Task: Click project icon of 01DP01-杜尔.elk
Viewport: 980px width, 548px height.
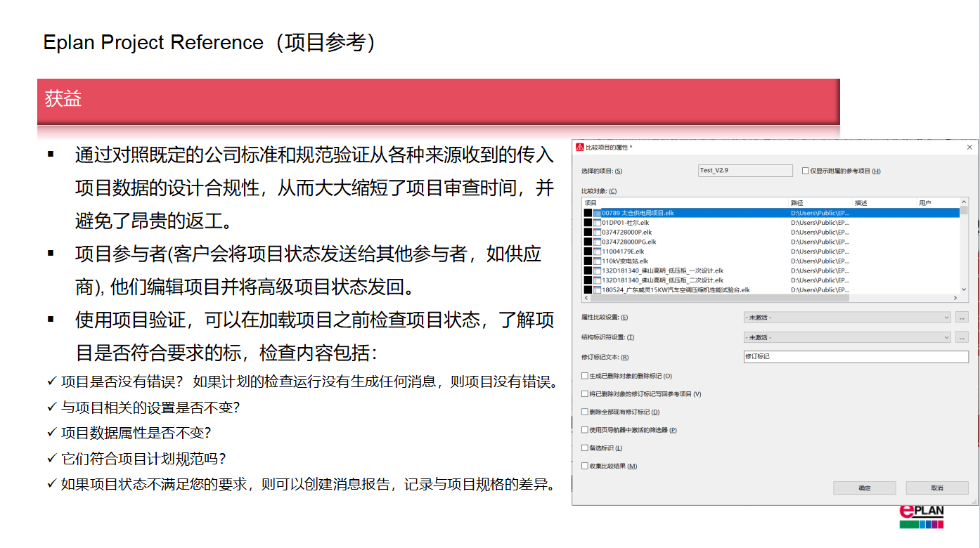Action: [597, 223]
